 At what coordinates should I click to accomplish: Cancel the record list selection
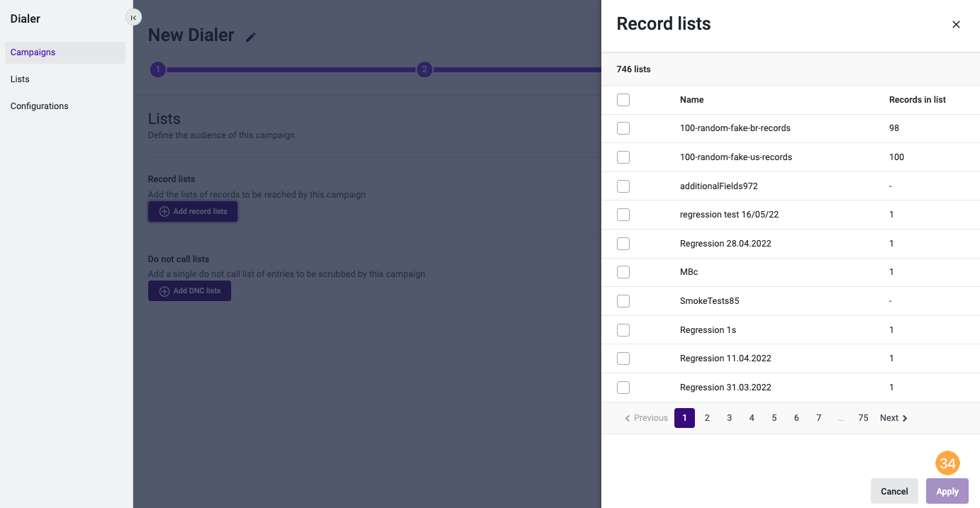pyautogui.click(x=894, y=491)
